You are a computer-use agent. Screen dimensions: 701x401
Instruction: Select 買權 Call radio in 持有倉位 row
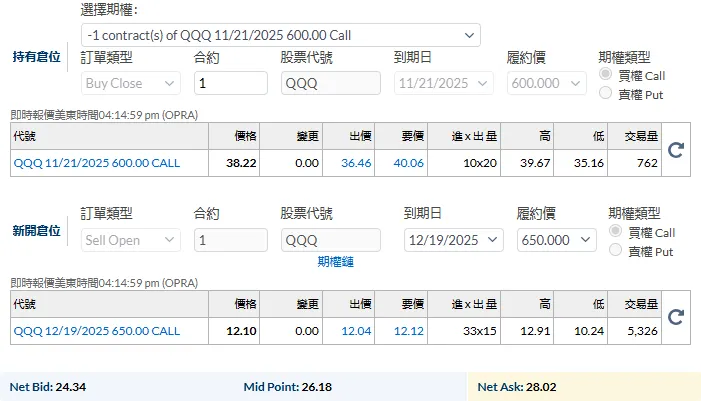tap(606, 75)
